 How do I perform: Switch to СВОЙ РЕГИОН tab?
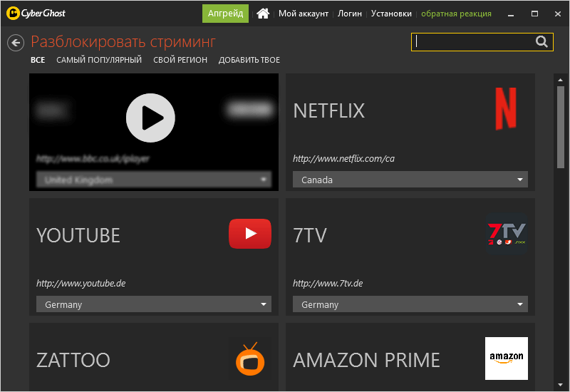tap(180, 60)
